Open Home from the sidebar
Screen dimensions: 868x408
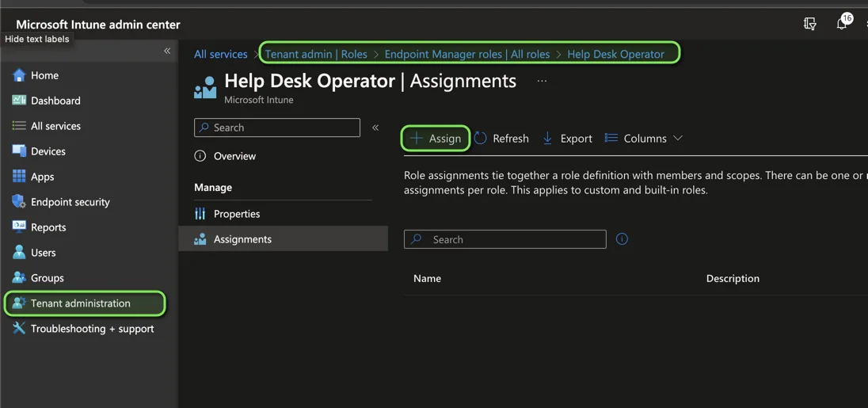(44, 75)
